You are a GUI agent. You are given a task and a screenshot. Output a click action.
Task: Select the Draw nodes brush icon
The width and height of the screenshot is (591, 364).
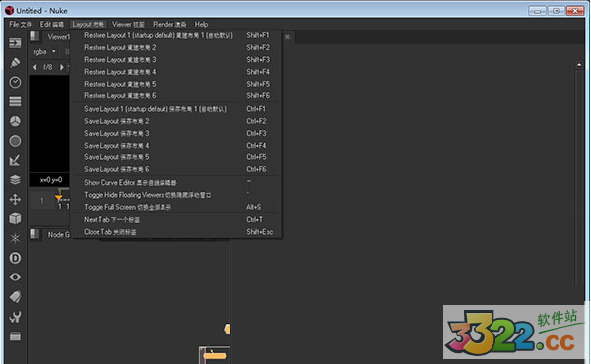[x=15, y=63]
